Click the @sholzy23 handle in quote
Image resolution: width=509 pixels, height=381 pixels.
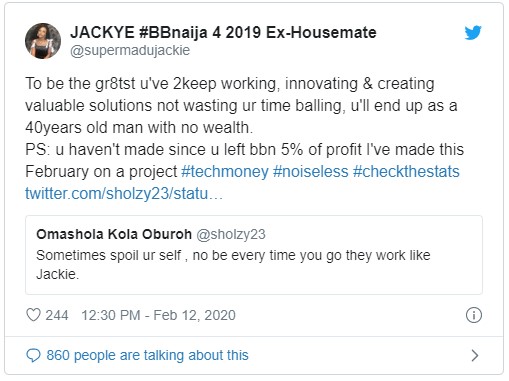231,234
